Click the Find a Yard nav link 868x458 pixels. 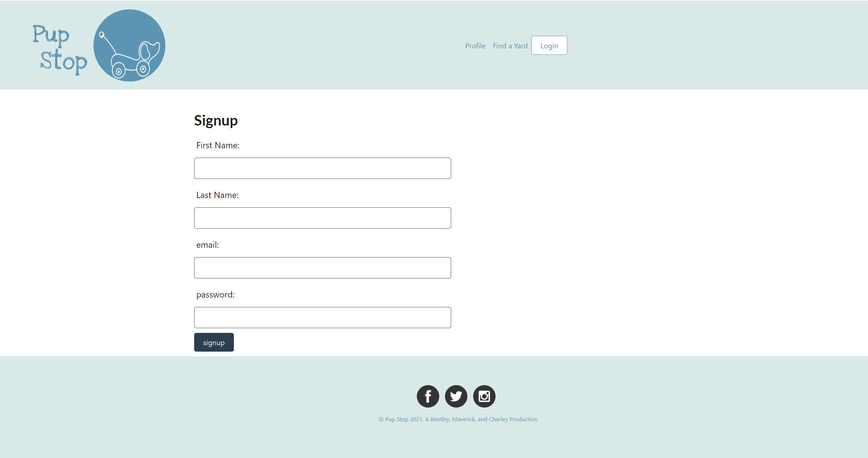coord(510,45)
